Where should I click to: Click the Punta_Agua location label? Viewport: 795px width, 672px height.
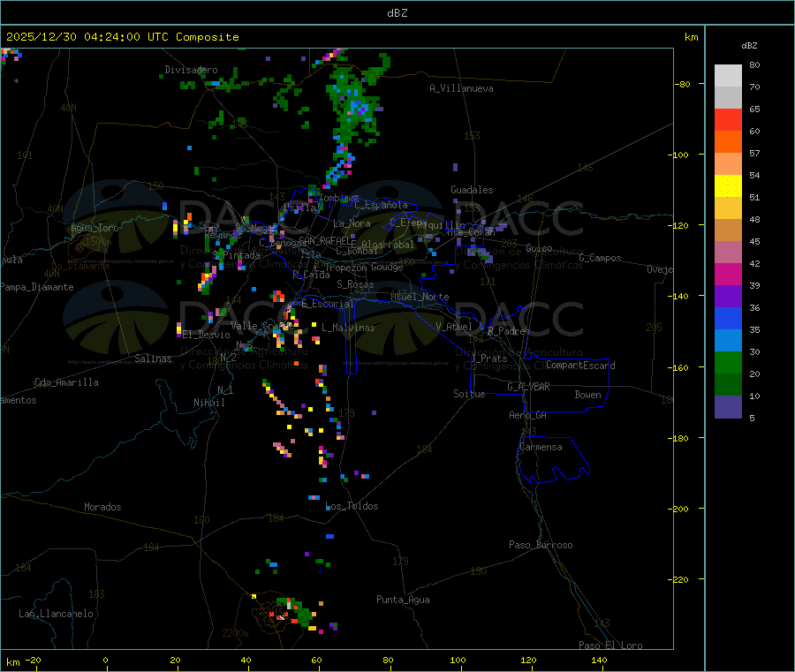coord(403,600)
